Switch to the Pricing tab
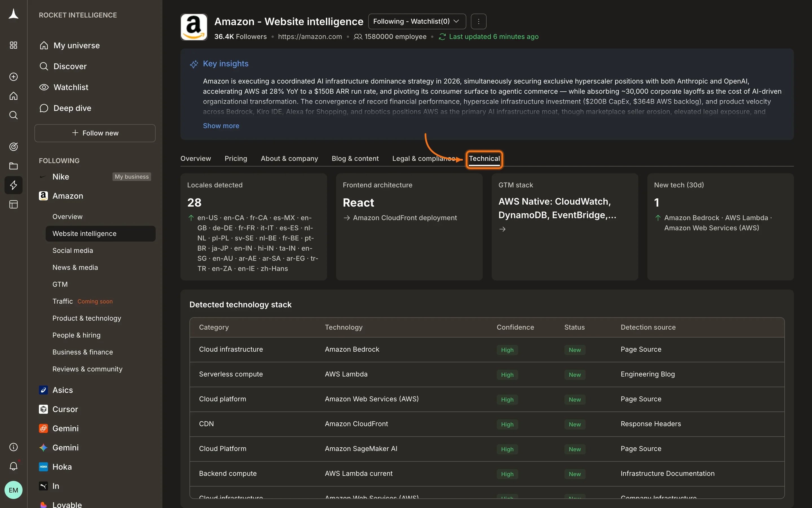This screenshot has width=812, height=508. click(x=236, y=159)
